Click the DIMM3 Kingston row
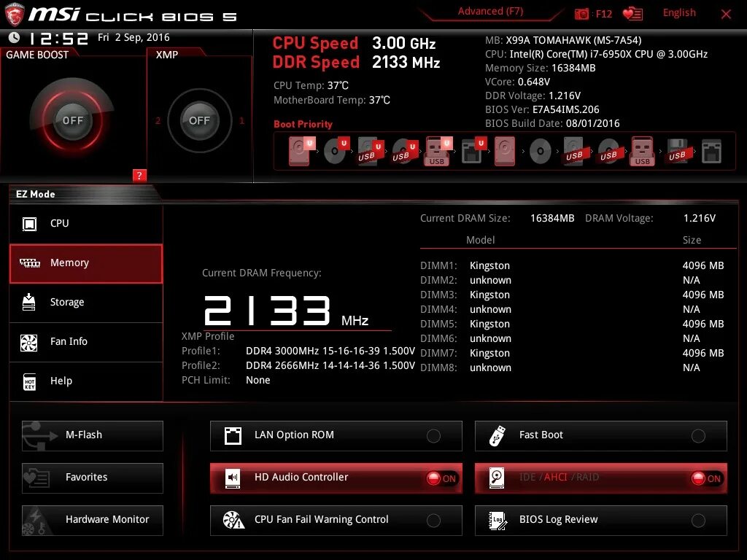 572,295
